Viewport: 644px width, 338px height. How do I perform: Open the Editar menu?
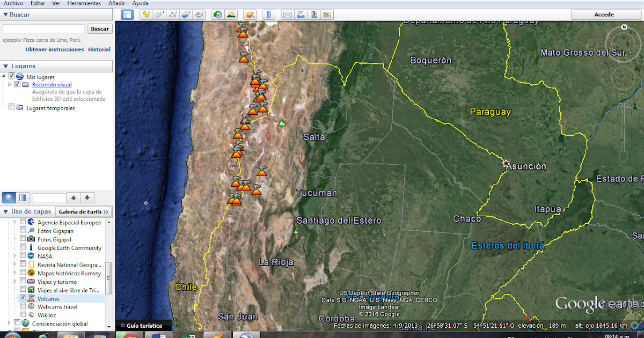38,3
